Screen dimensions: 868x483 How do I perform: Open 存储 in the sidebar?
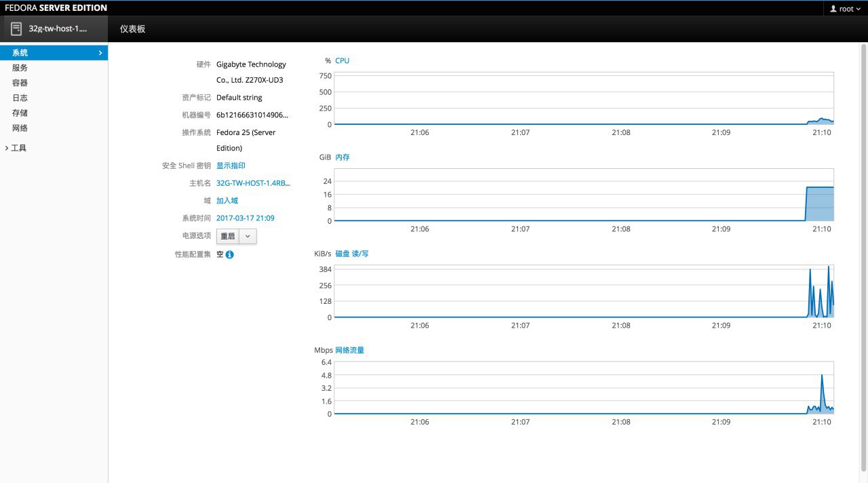(x=54, y=113)
